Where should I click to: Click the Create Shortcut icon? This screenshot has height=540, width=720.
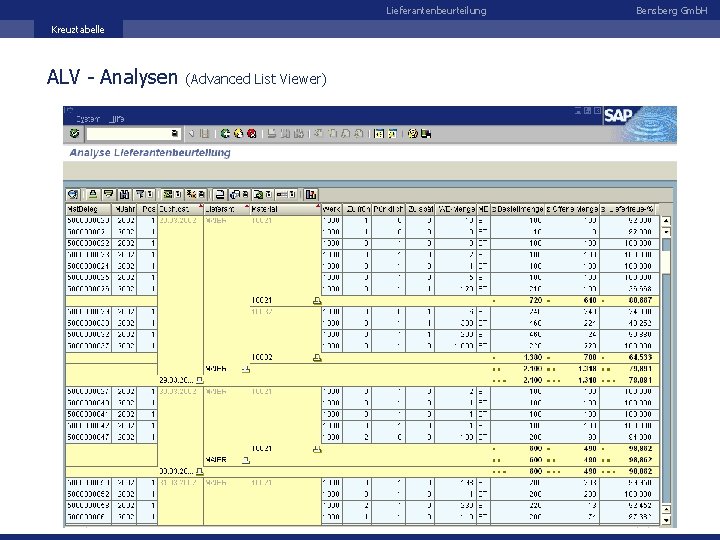pyautogui.click(x=393, y=134)
